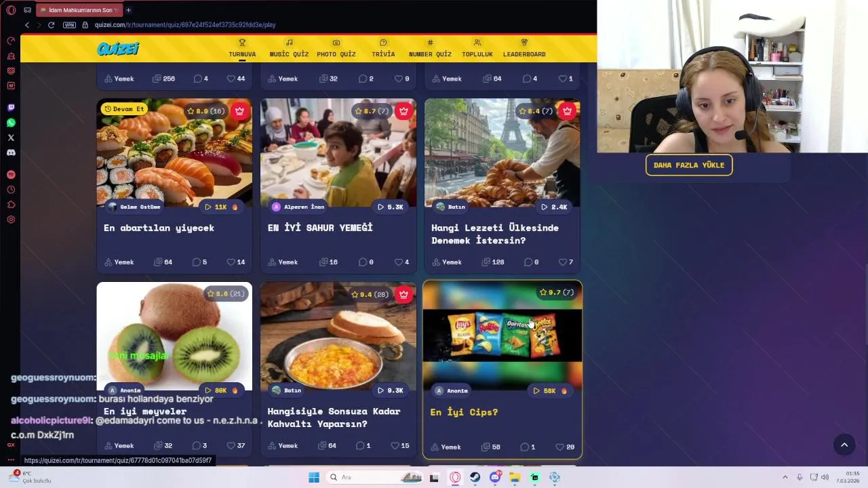868x488 pixels.
Task: Open the Music Quiz tab
Action: 289,48
